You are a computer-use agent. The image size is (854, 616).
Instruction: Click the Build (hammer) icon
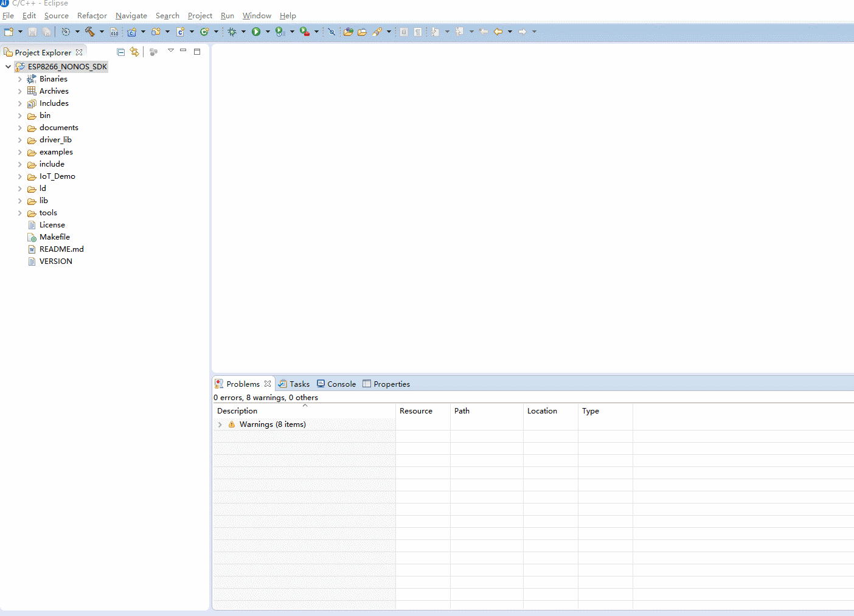coord(90,32)
